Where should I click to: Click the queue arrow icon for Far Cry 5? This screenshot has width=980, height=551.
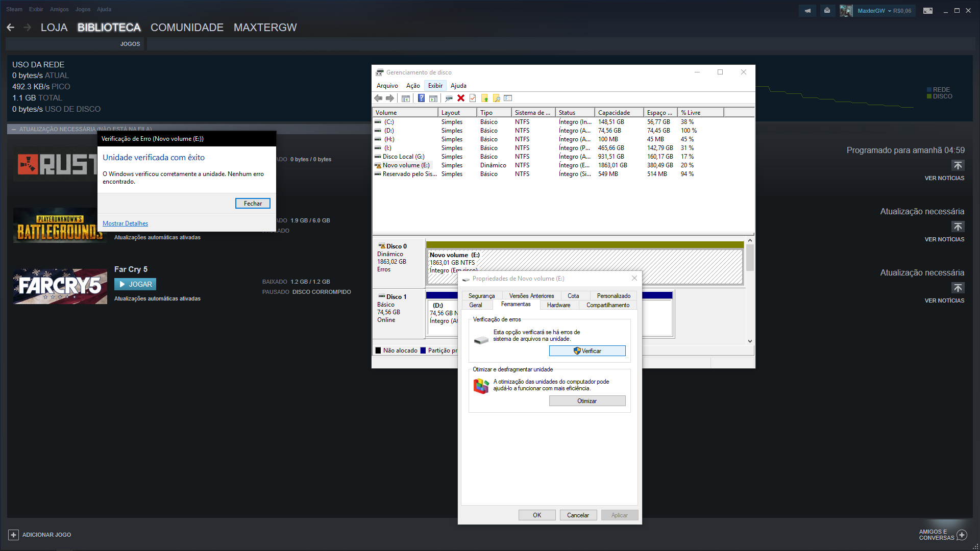pyautogui.click(x=958, y=288)
